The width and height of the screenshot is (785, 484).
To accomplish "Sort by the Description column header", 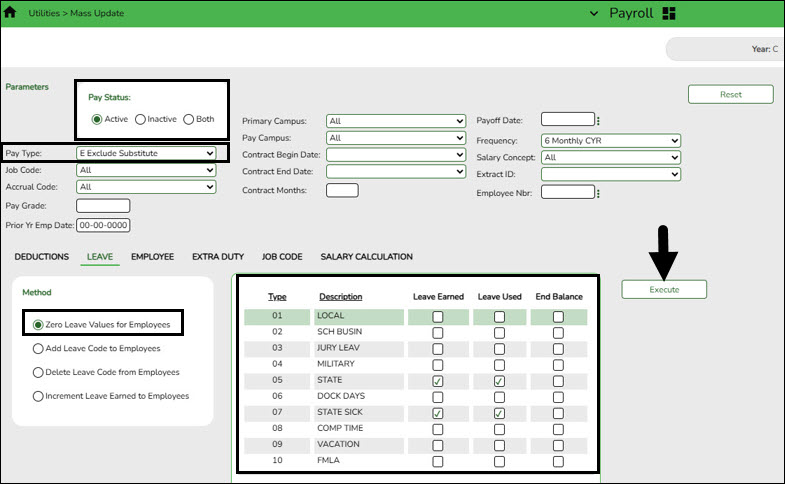I will click(x=340, y=297).
